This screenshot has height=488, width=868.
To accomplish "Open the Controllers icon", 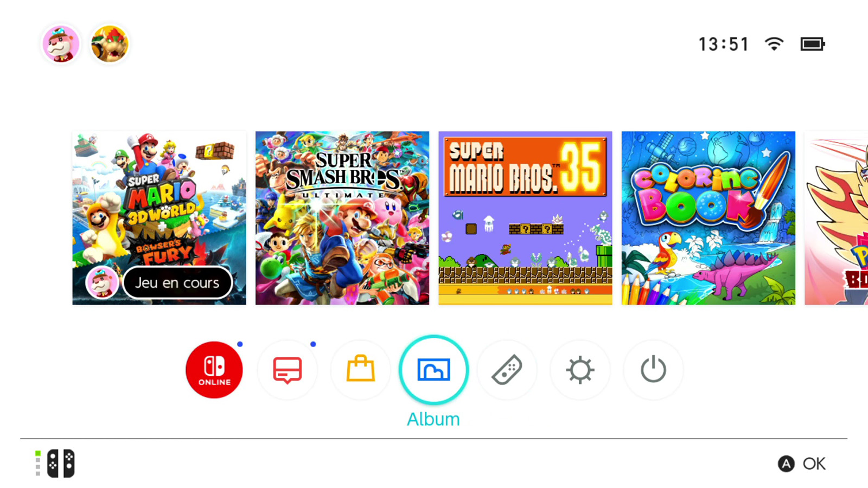I will pos(507,370).
